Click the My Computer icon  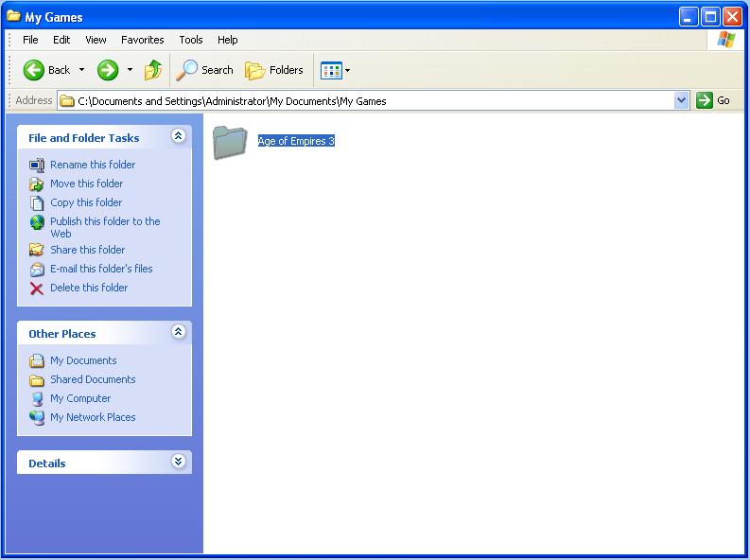pyautogui.click(x=37, y=399)
